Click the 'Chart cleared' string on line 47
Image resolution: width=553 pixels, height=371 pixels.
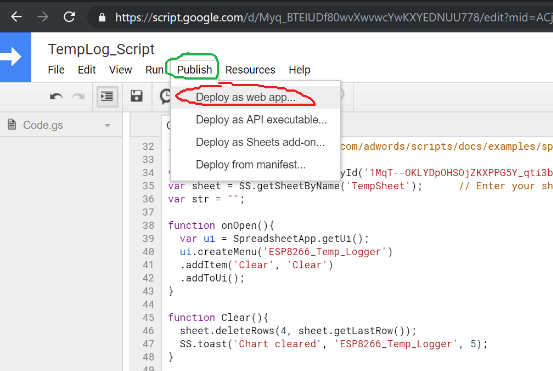coord(277,344)
